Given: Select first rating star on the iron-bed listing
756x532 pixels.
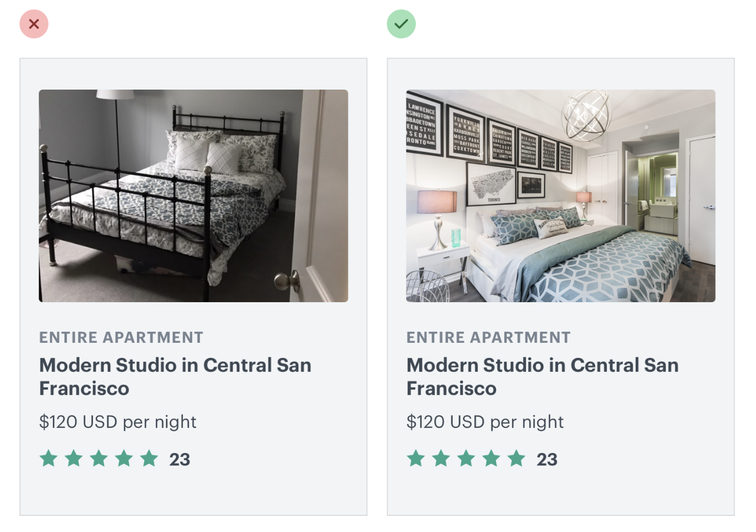Looking at the screenshot, I should pyautogui.click(x=49, y=459).
